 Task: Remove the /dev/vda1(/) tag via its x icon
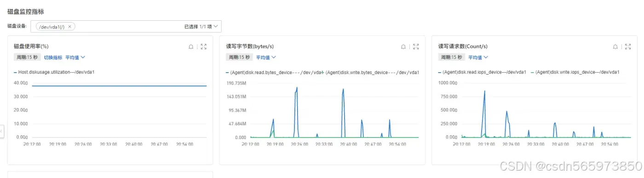pyautogui.click(x=69, y=27)
